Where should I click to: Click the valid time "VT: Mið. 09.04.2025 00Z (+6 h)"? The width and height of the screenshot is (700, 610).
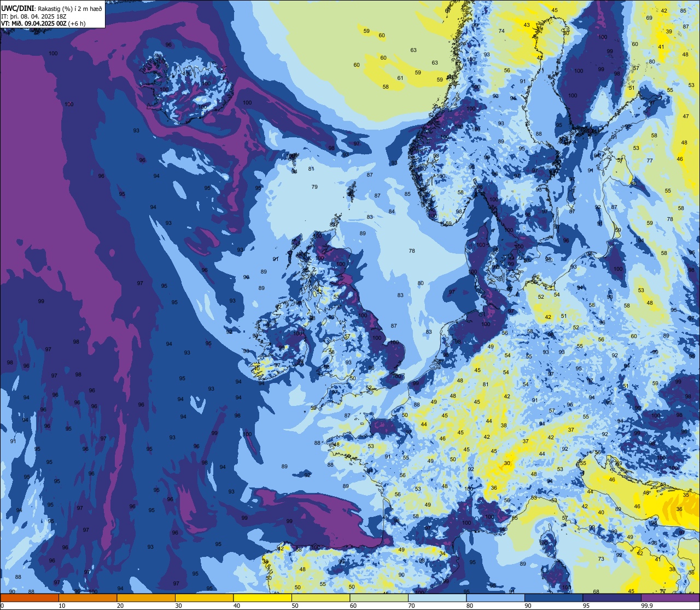click(44, 24)
